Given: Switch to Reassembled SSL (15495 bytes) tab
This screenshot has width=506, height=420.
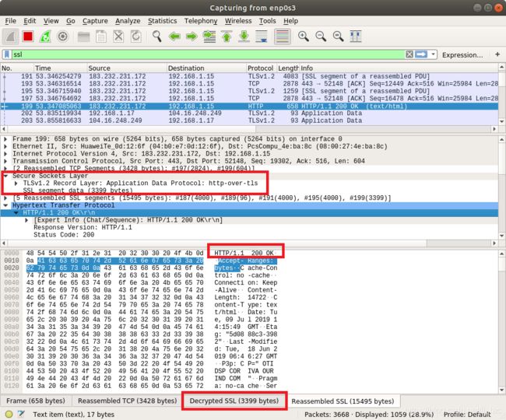Looking at the screenshot, I should (343, 401).
